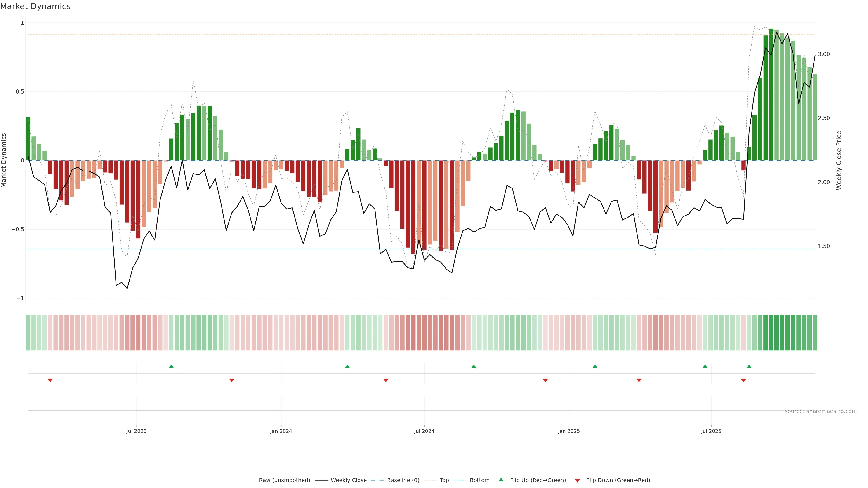Click the rightmost red flip-down triangle marker

click(743, 380)
